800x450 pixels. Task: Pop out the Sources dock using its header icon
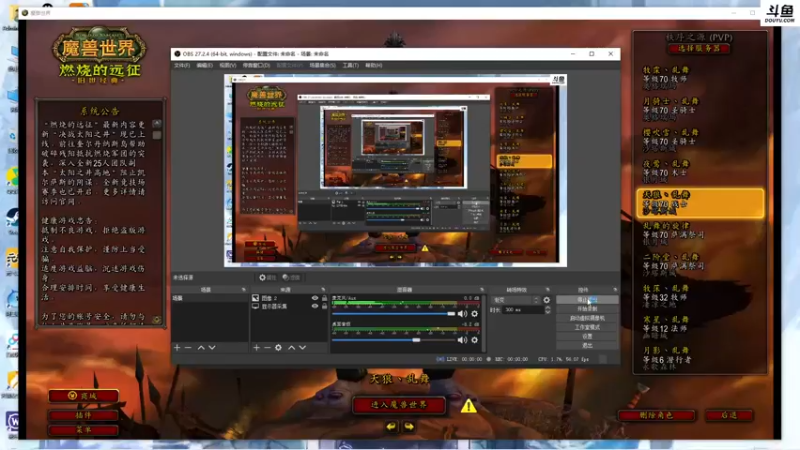click(x=323, y=290)
